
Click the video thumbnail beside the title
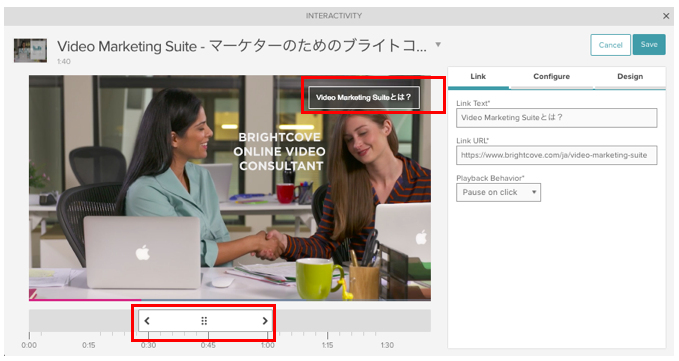[x=30, y=50]
